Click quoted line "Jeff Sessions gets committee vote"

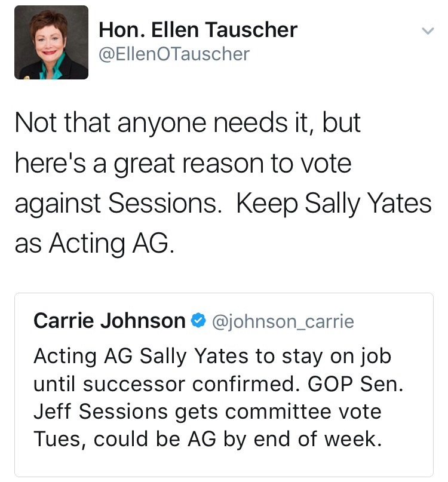pyautogui.click(x=207, y=412)
